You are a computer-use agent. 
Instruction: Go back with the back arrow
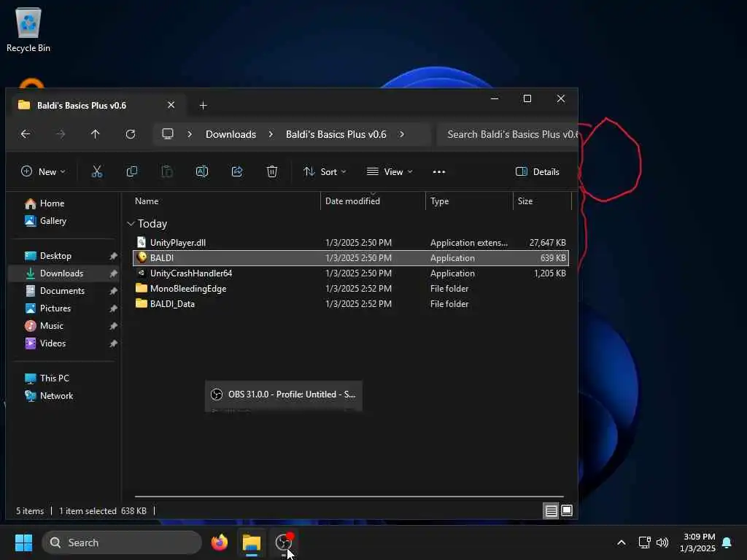coord(26,134)
